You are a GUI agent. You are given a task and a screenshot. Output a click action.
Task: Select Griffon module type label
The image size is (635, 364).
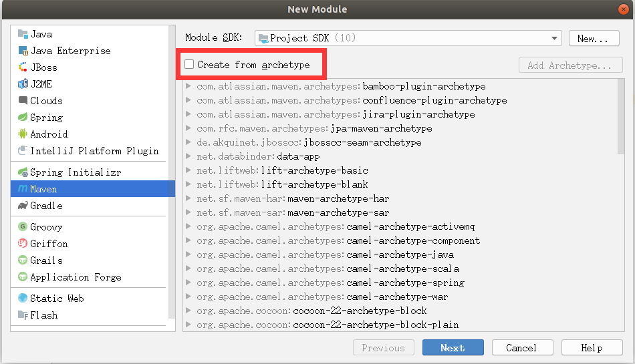coord(49,244)
